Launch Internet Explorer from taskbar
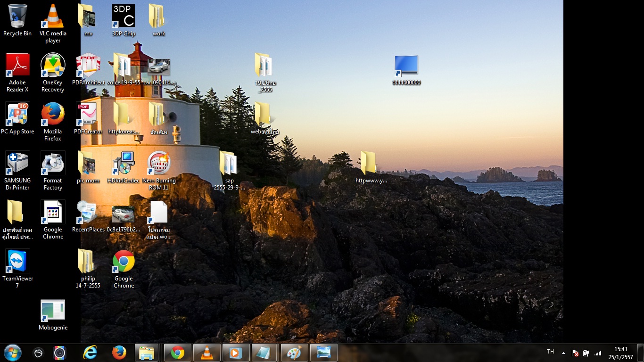The height and width of the screenshot is (362, 644). [x=90, y=353]
